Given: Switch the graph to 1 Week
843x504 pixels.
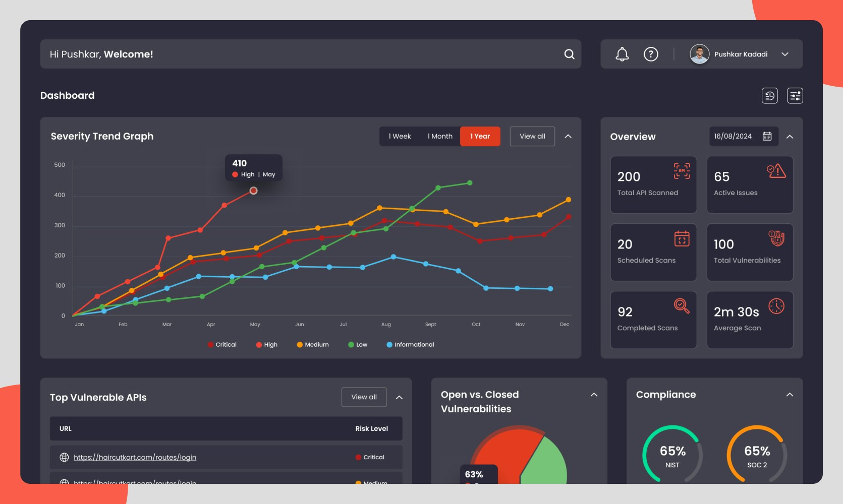Looking at the screenshot, I should (400, 136).
